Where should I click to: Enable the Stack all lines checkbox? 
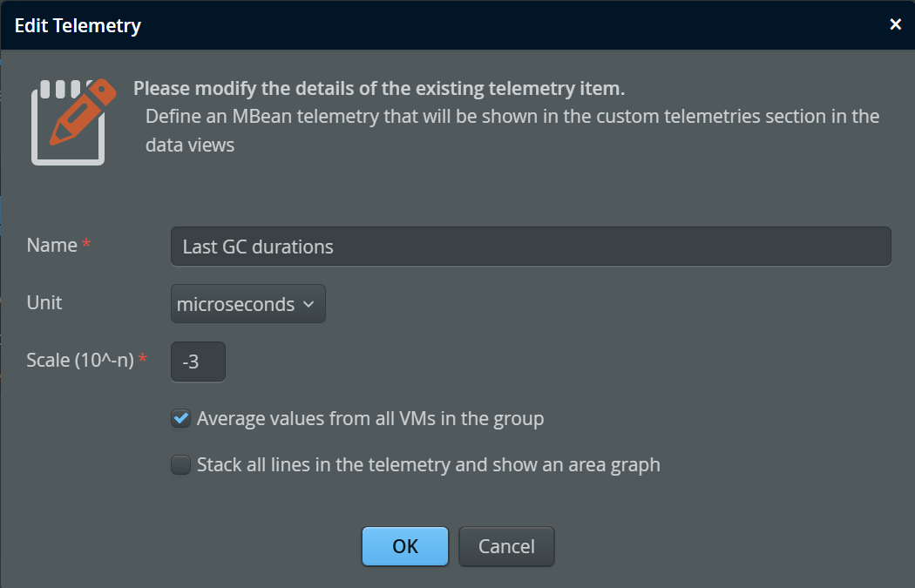pyautogui.click(x=180, y=465)
